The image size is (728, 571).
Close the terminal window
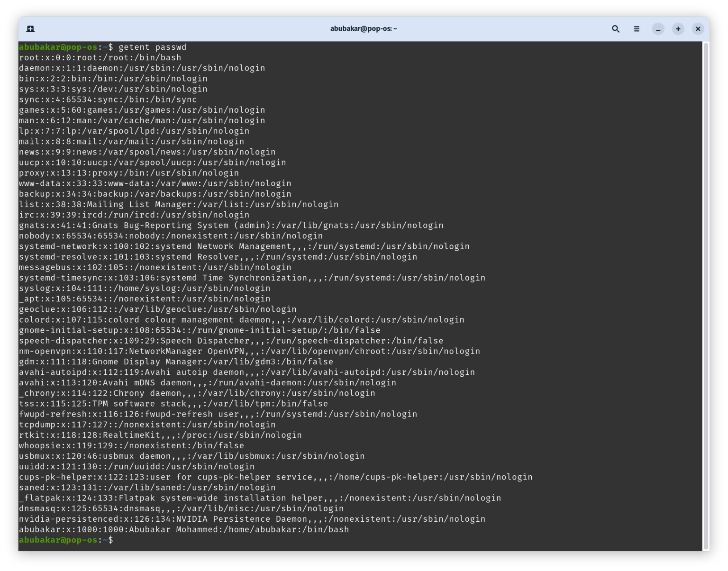(698, 29)
